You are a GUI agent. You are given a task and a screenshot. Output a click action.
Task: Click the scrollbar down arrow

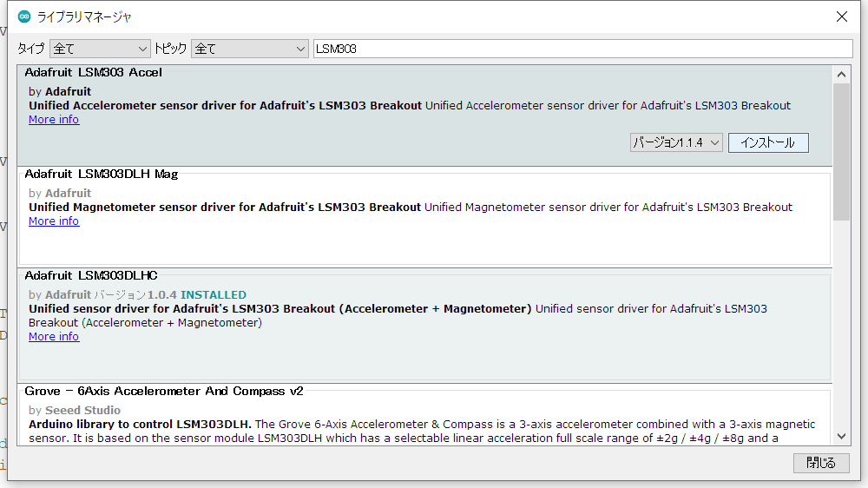[x=841, y=437]
